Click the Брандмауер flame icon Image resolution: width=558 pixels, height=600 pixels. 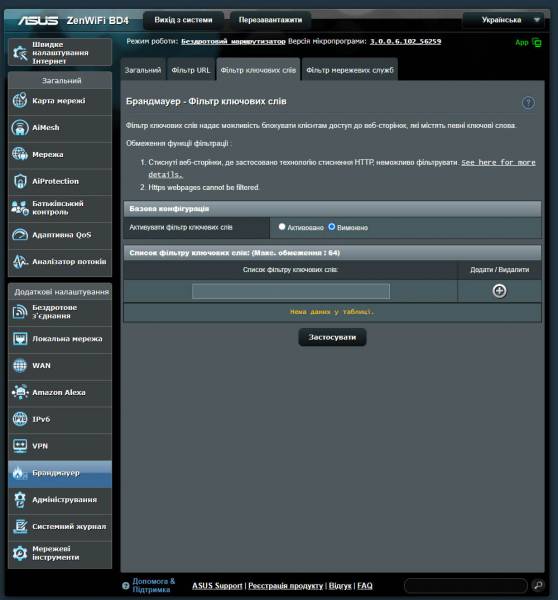point(19,473)
